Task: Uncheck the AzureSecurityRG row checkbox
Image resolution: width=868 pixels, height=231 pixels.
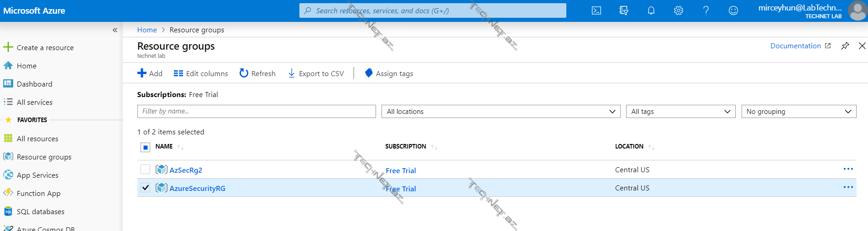Action: (145, 188)
